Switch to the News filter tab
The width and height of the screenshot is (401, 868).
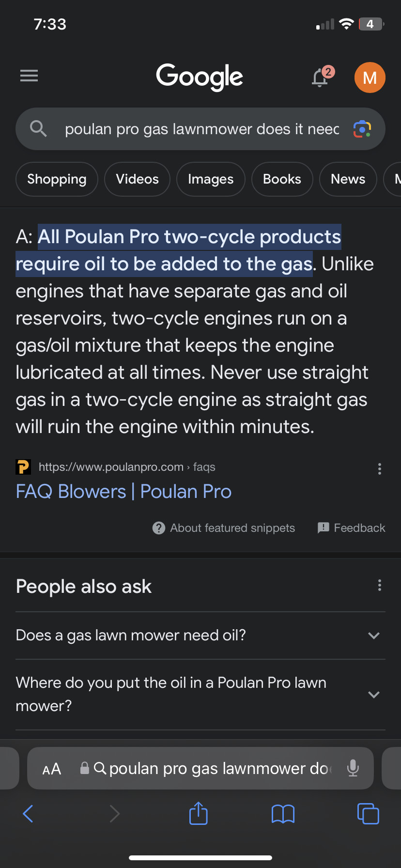(x=348, y=179)
